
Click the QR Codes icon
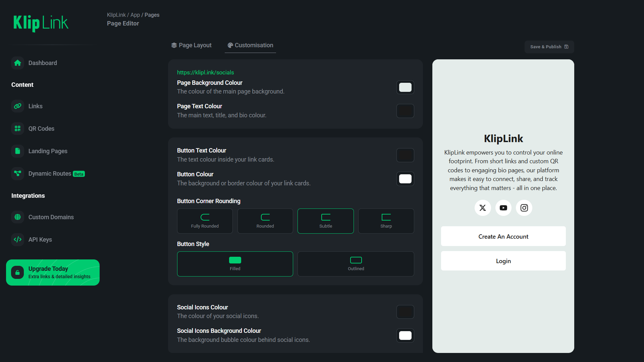pos(17,129)
